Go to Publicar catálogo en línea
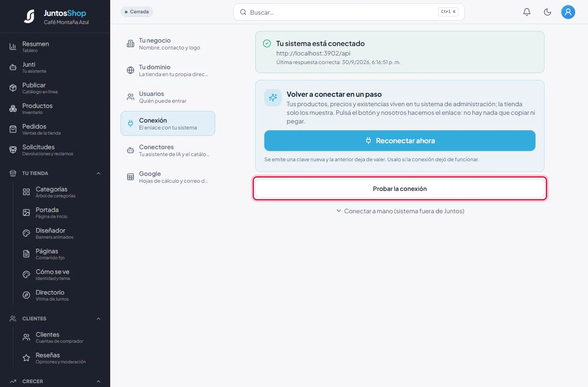The width and height of the screenshot is (588, 387). [55, 88]
